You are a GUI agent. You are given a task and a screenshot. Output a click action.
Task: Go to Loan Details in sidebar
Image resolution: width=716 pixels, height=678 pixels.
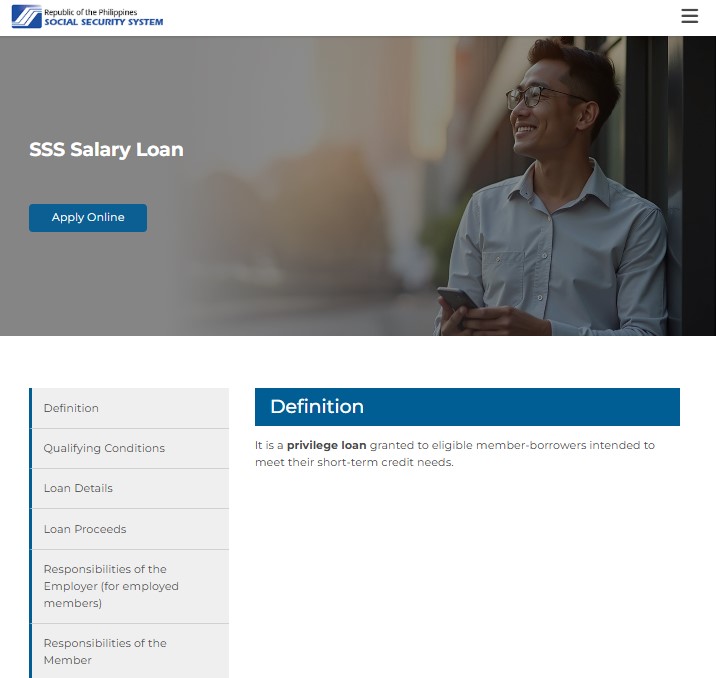(x=130, y=489)
